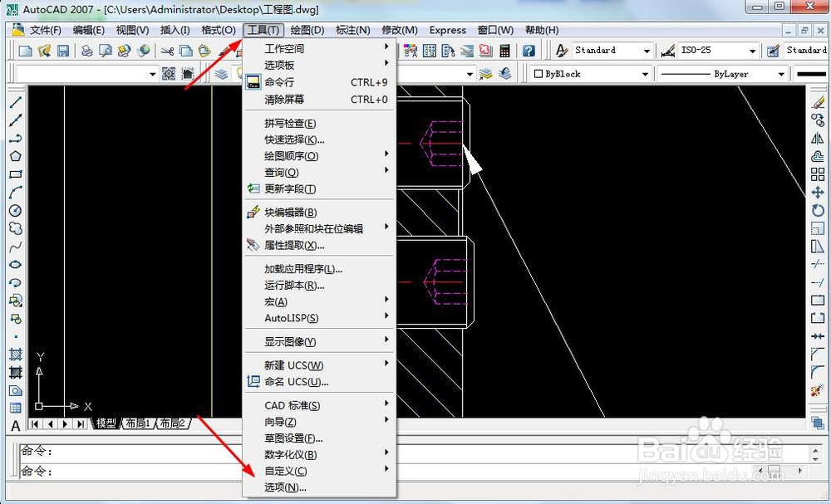Expand the 自定义(C) submenu
Viewport: 831px width, 504px height.
click(x=320, y=471)
